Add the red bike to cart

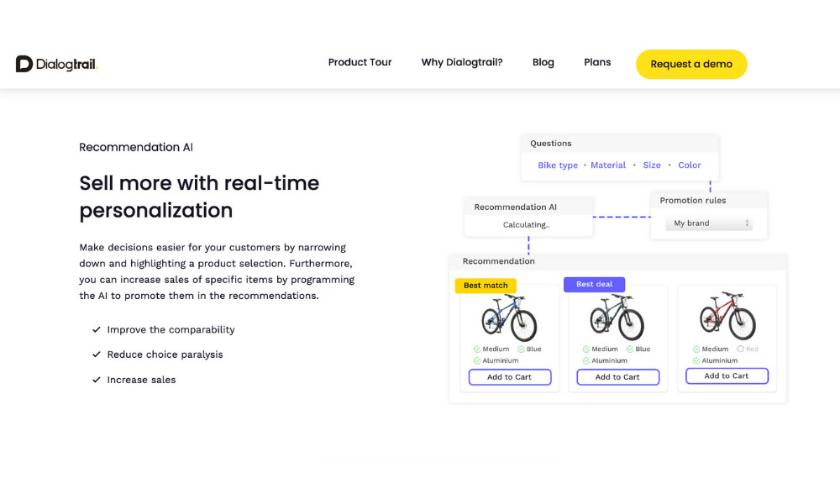727,376
